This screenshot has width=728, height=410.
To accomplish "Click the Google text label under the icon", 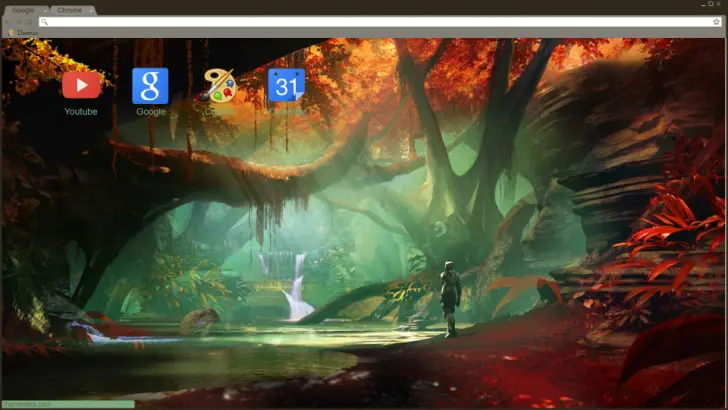I will 151,112.
